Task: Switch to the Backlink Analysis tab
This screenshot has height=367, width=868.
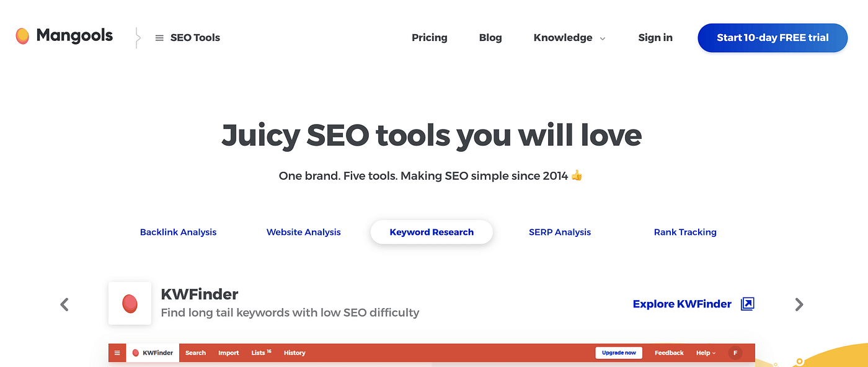Action: tap(178, 232)
